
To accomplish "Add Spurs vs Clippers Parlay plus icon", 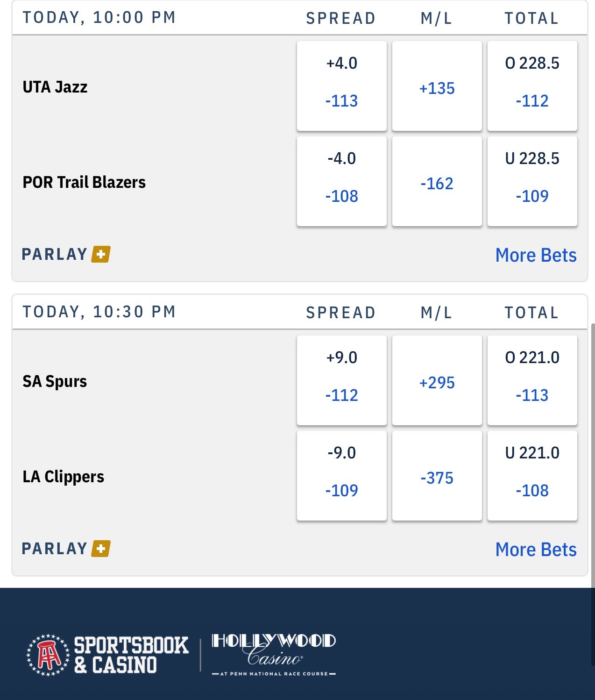I will [101, 549].
